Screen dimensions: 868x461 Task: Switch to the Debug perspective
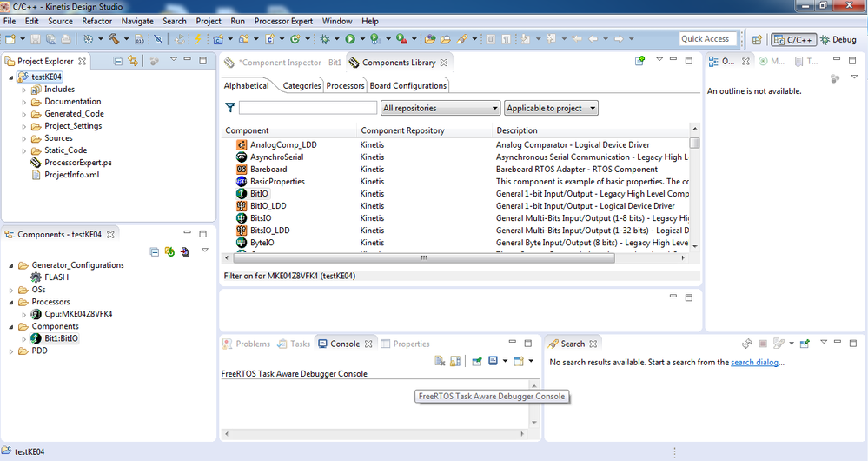[838, 39]
